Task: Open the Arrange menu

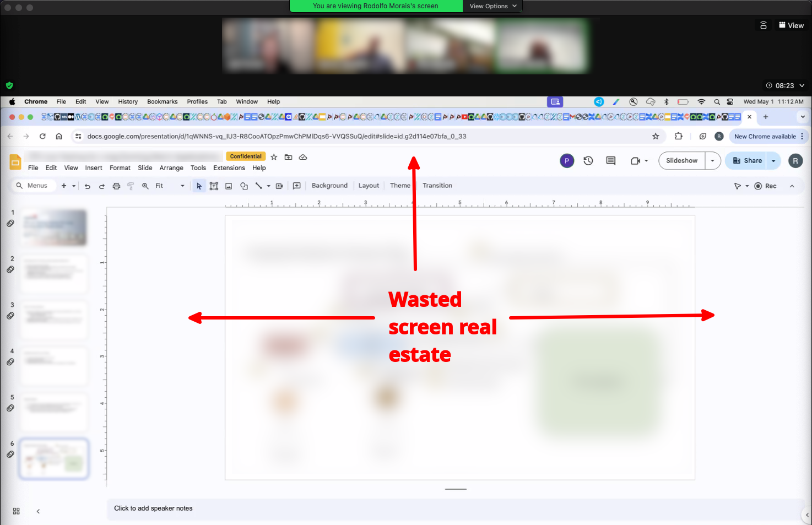Action: coord(171,168)
